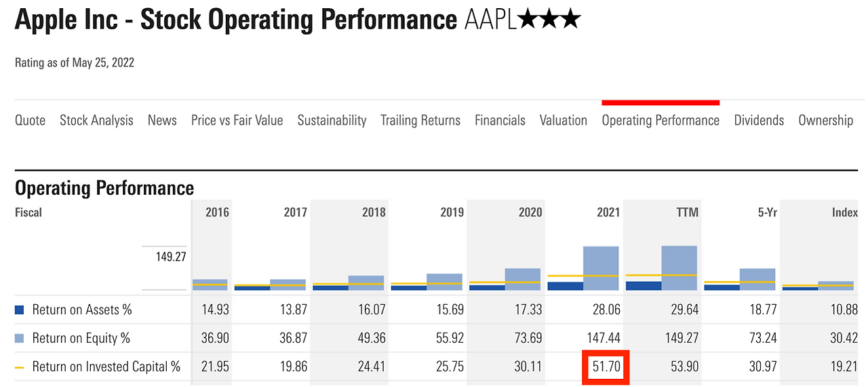Click the TTM column header
The image size is (868, 387).
686,213
